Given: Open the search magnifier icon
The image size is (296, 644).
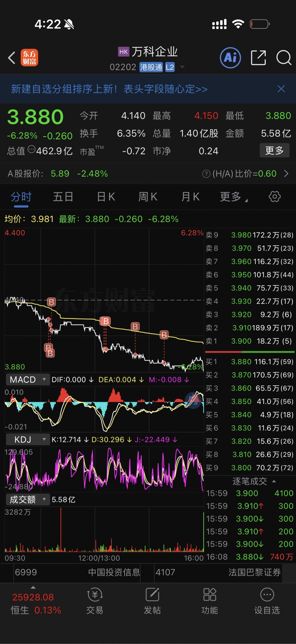Looking at the screenshot, I should pyautogui.click(x=284, y=58).
